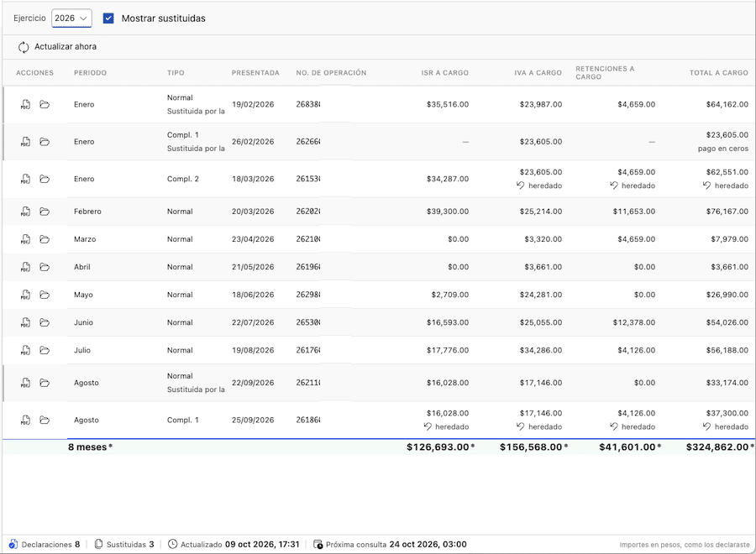Image resolution: width=756 pixels, height=554 pixels.
Task: Click the ISR A CARGO column header
Action: pos(445,73)
